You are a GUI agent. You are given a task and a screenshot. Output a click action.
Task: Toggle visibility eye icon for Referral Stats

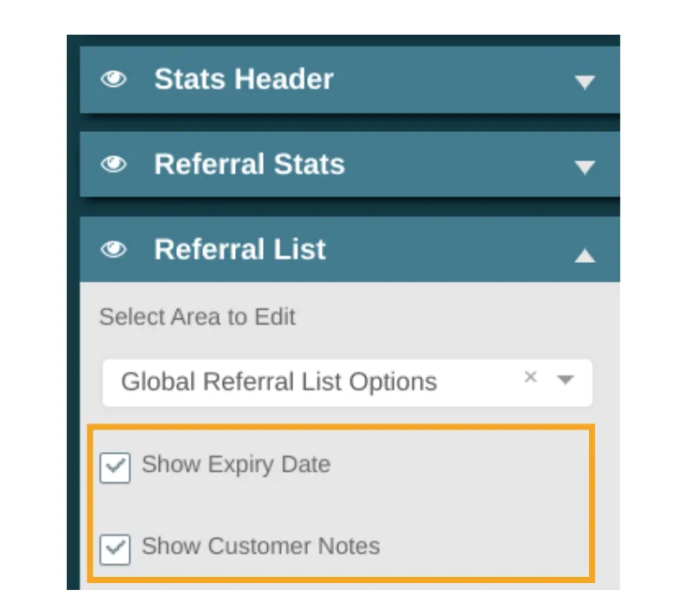114,164
